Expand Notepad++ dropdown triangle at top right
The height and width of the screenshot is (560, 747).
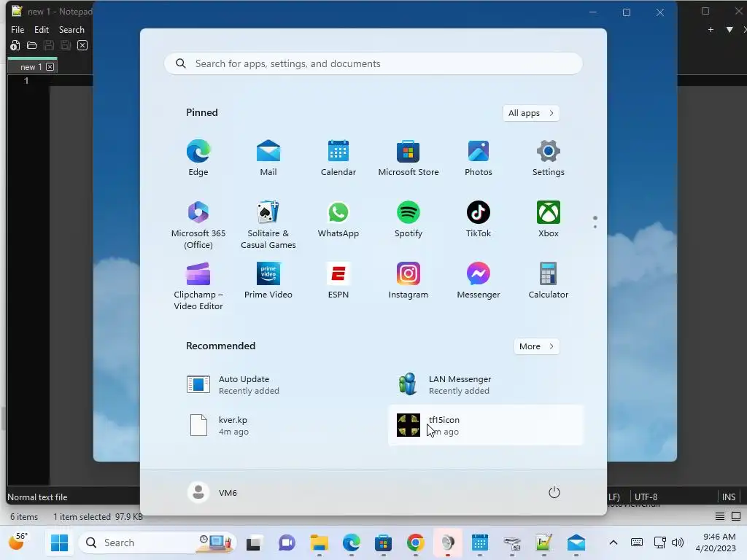pyautogui.click(x=729, y=29)
